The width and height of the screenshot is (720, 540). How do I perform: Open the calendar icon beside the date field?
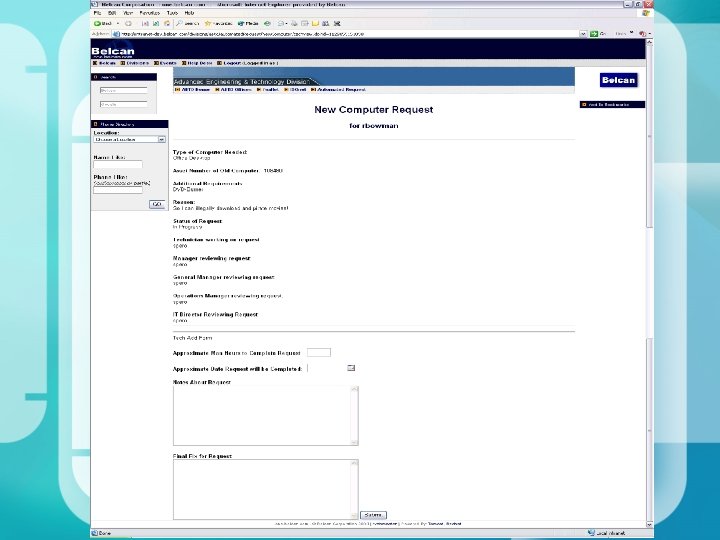coord(351,368)
